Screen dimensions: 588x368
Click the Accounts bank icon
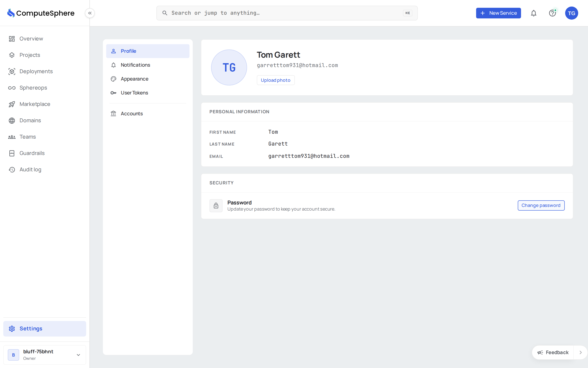coord(114,114)
